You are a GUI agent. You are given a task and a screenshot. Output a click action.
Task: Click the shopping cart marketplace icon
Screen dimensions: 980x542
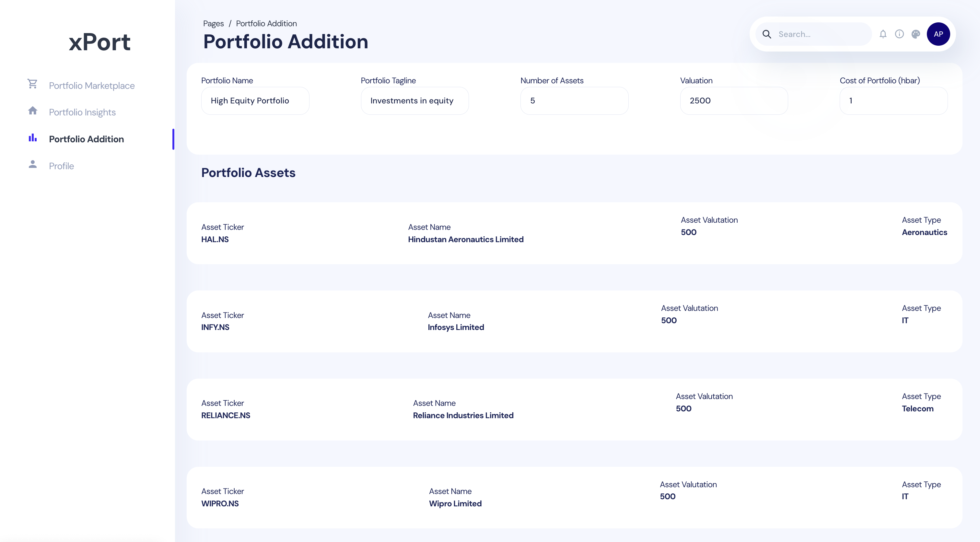(x=32, y=84)
